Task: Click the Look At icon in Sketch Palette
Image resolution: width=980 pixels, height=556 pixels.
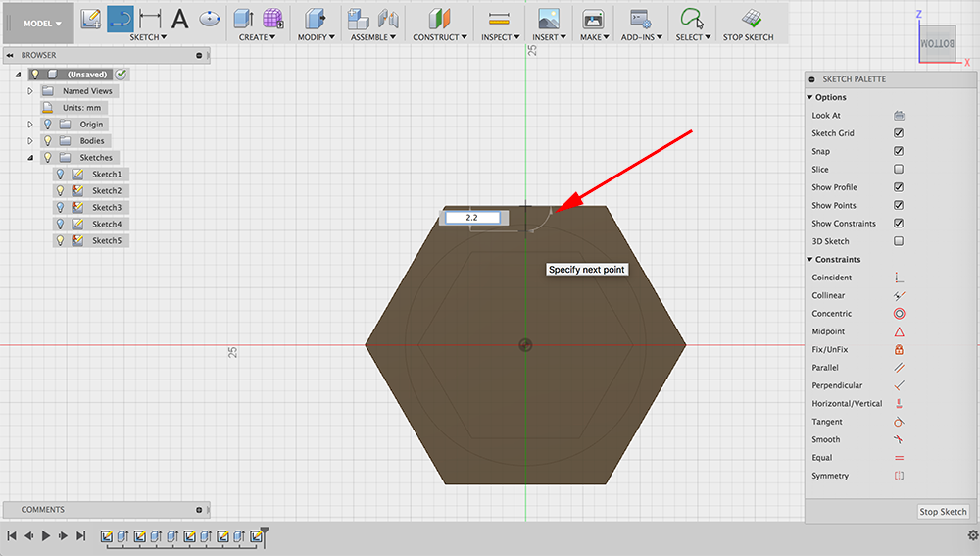Action: pos(899,115)
